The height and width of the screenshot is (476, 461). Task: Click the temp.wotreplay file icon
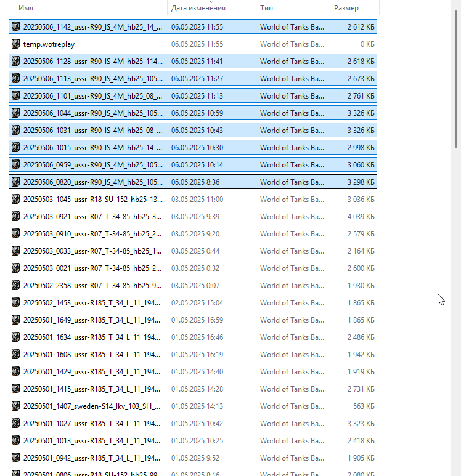coord(15,44)
